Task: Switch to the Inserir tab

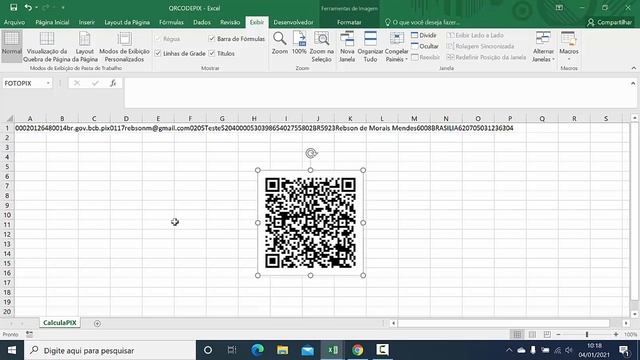Action: [87, 22]
